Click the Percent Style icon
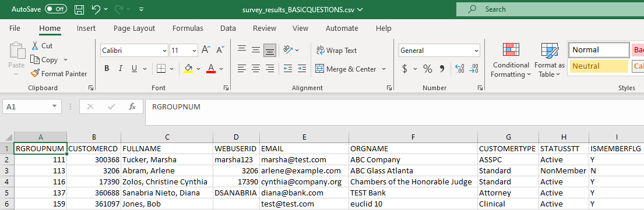Viewport: 644px width, 210px height. tap(428, 69)
